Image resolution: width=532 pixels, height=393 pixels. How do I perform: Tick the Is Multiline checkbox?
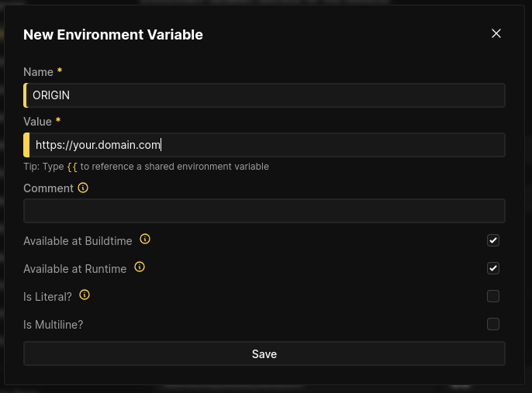[492, 324]
